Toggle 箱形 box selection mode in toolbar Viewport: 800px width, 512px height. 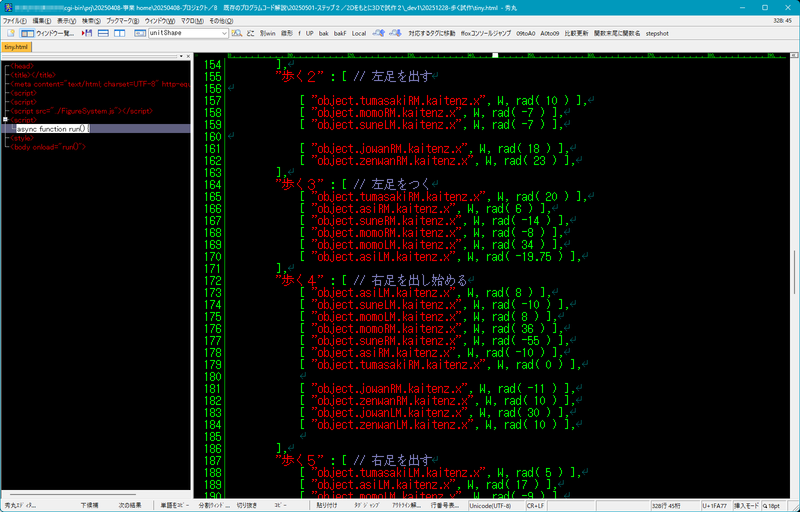(x=287, y=33)
